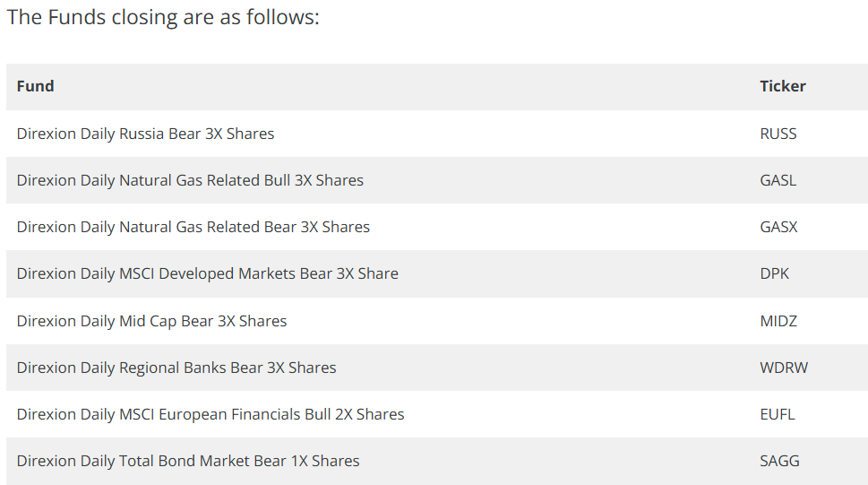Click the GASX ticker symbol
Viewport: 868px width, 485px height.
(779, 227)
